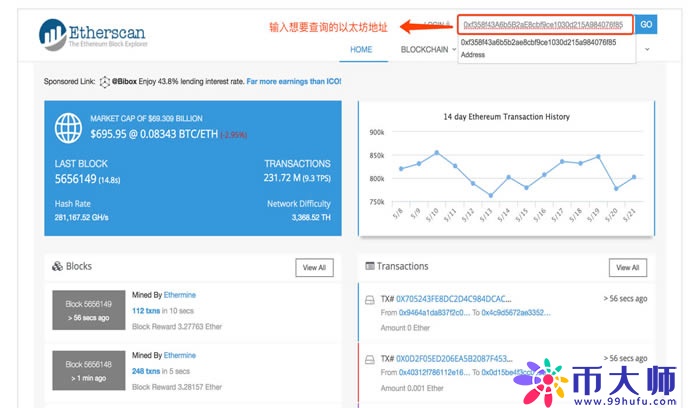
Task: Click the icon beside TX# 0X705243FE8DC2D4C984DCAC
Action: pyautogui.click(x=370, y=300)
